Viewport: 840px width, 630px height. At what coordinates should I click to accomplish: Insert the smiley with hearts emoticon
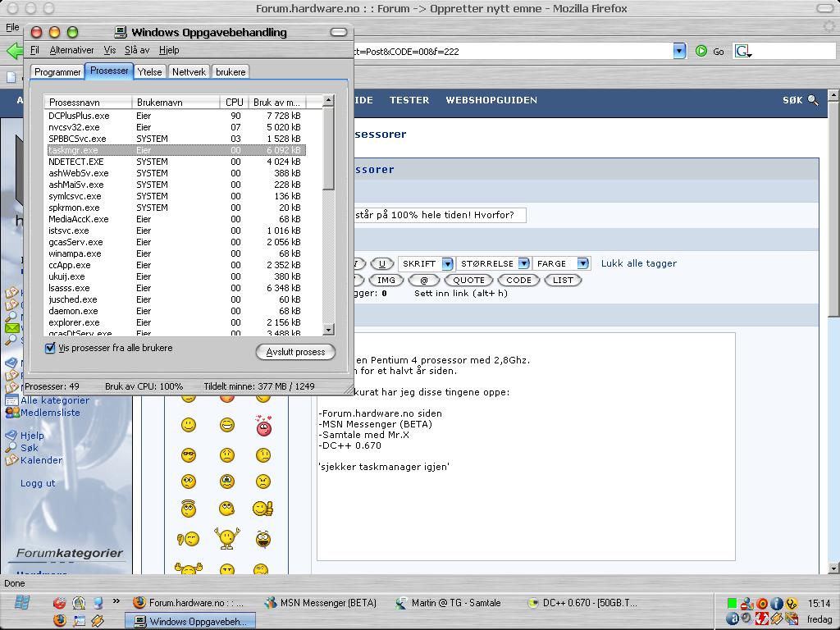(263, 426)
